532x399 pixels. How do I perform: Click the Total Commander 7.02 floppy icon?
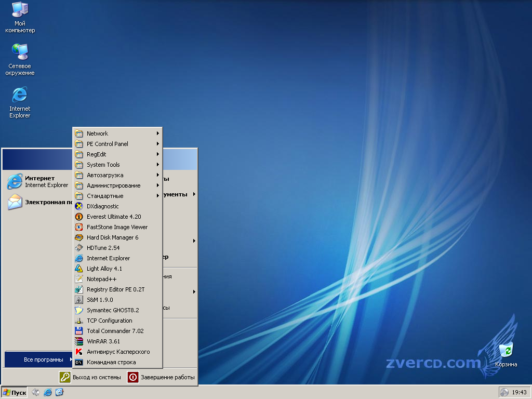[x=79, y=331]
